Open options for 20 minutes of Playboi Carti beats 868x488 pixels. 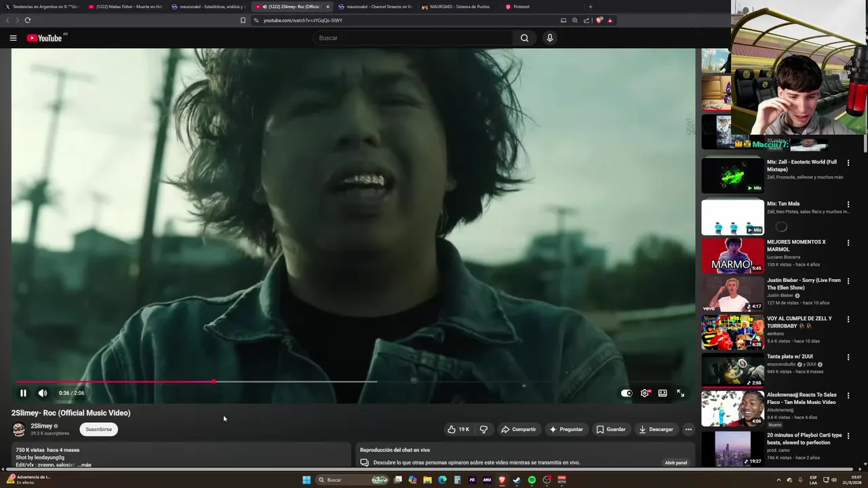coord(848,435)
